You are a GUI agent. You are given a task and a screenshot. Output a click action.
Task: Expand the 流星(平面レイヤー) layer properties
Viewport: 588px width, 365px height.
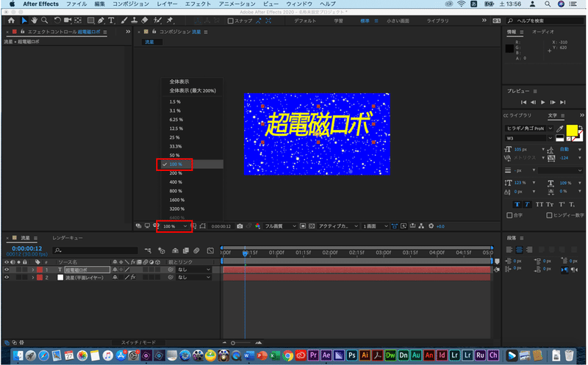[x=33, y=278]
